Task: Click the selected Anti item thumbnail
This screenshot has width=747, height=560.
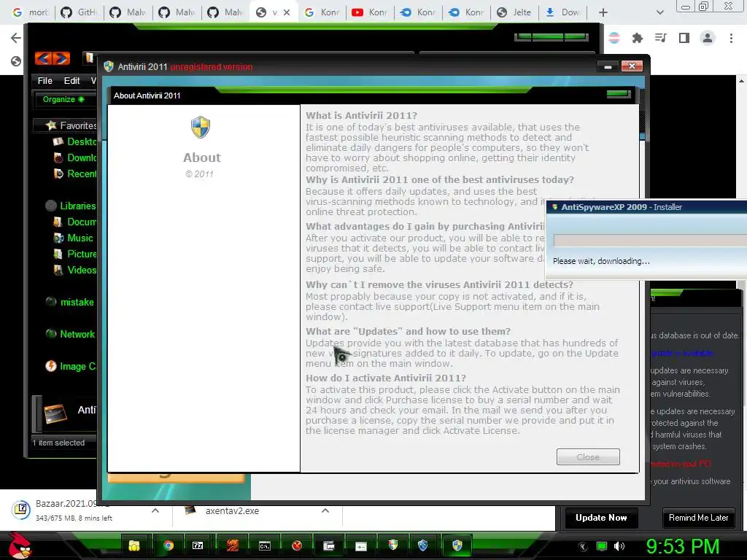Action: point(55,413)
